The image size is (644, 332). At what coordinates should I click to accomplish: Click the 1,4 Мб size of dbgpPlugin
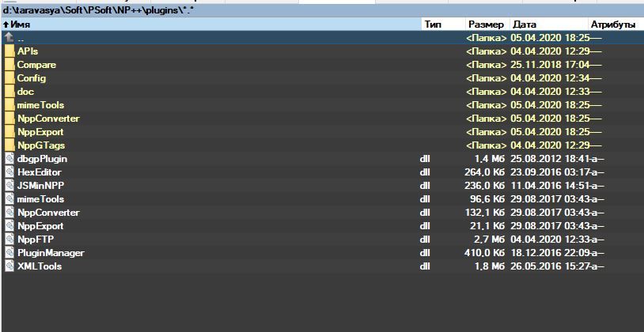[x=490, y=158]
